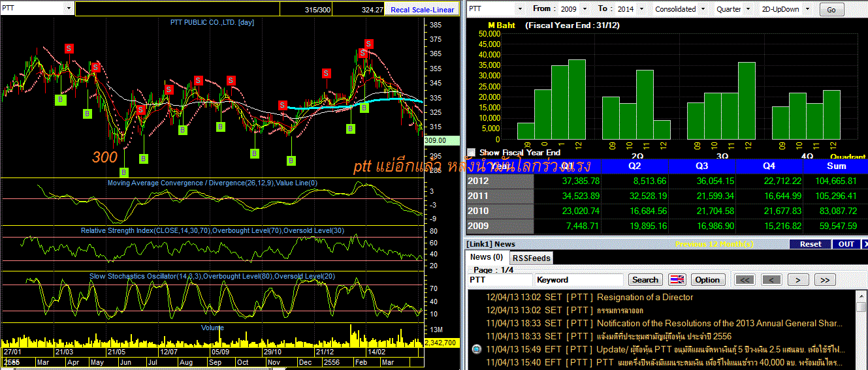The height and width of the screenshot is (370, 868).
Task: Click the 7,448.71 cell for 2009
Action: 568,226
